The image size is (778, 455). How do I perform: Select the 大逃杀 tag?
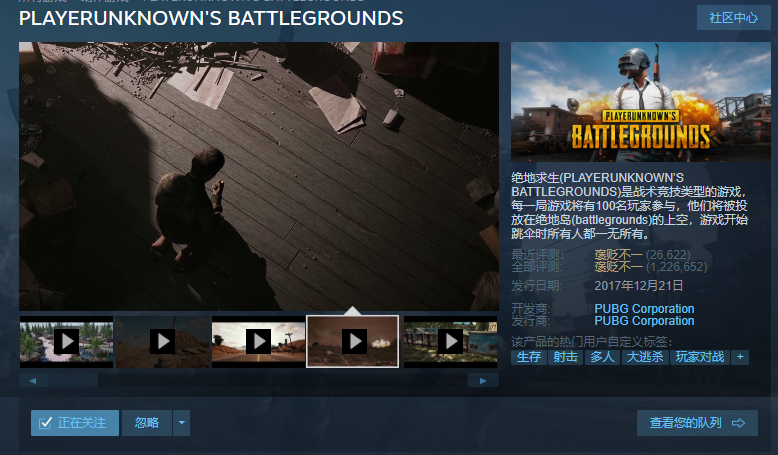(x=645, y=357)
